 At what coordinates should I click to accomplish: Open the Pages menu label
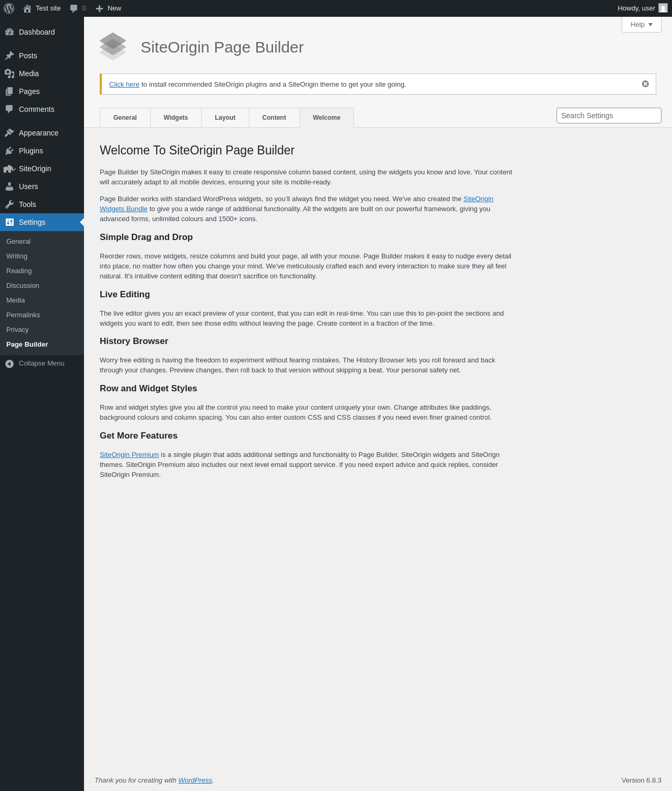click(29, 91)
